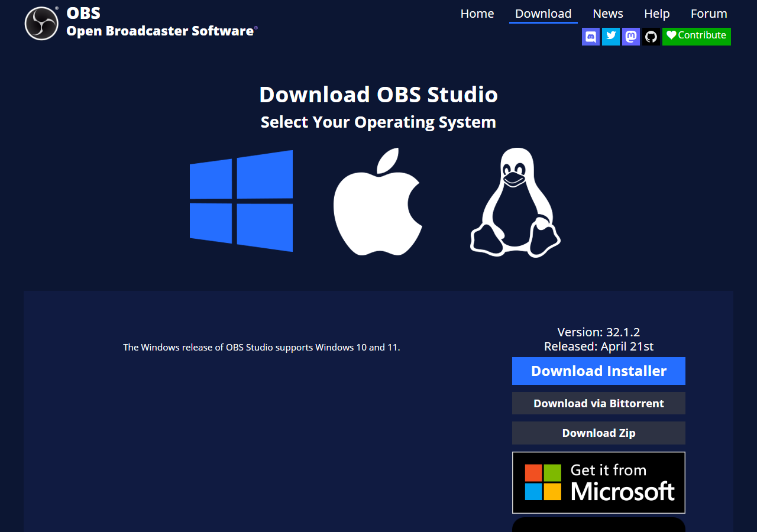Open the Twitter social icon

point(611,37)
